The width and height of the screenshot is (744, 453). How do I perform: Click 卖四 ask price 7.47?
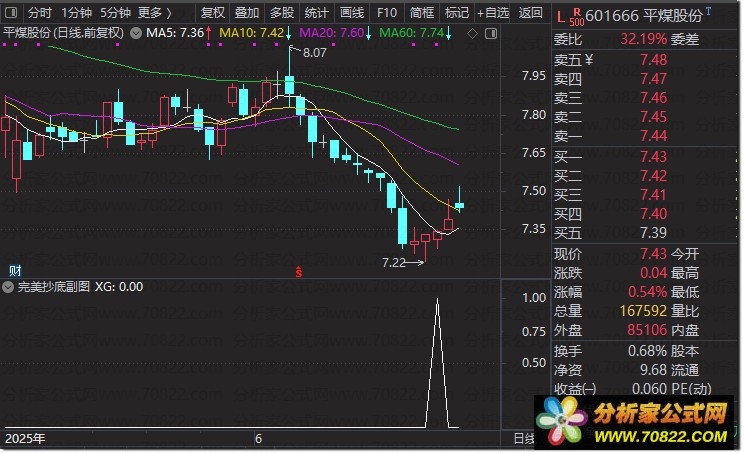tap(653, 79)
